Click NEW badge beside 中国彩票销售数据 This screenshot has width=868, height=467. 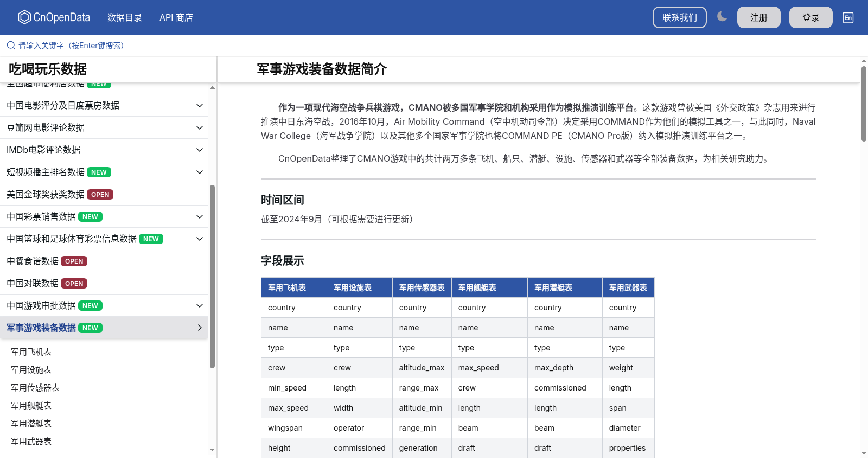(x=90, y=216)
